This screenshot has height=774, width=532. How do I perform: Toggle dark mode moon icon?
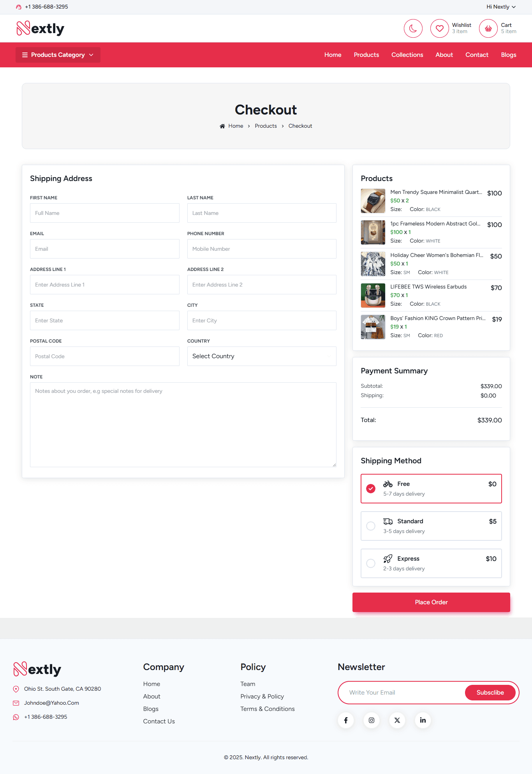click(x=413, y=28)
